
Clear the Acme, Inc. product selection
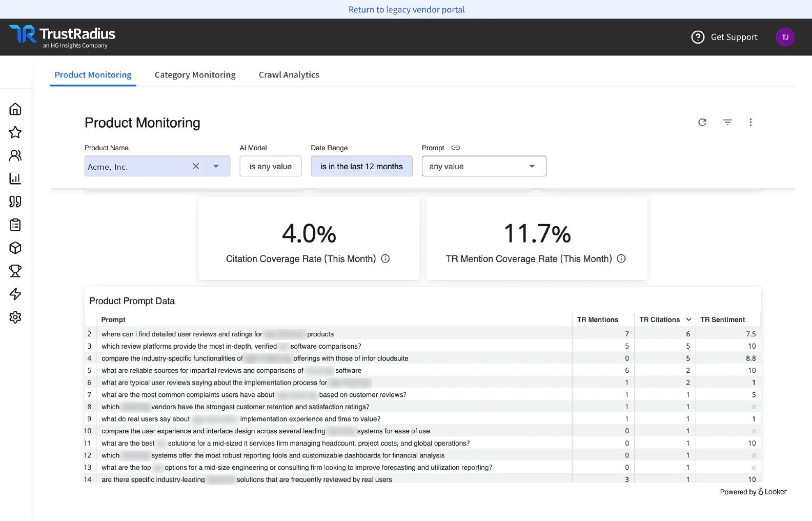click(x=196, y=166)
